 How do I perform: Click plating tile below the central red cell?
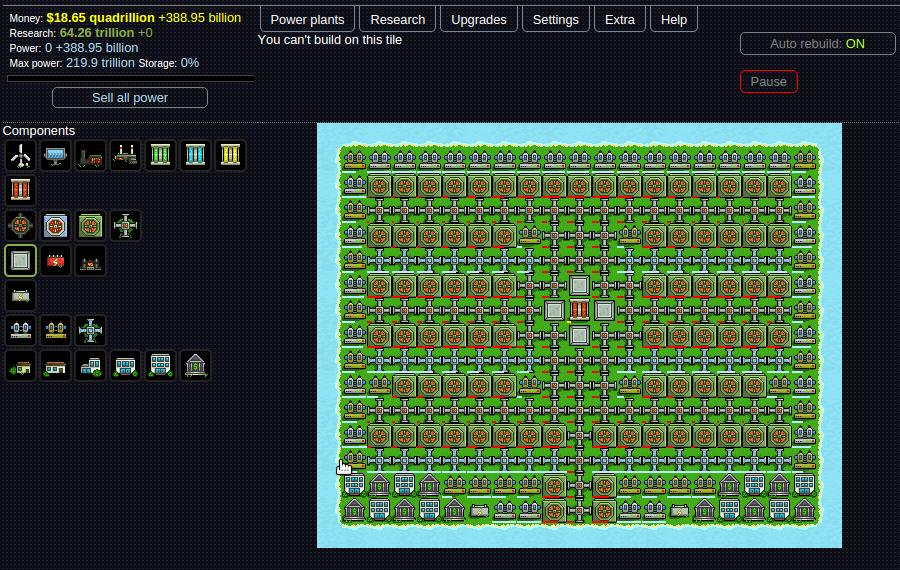click(x=579, y=335)
